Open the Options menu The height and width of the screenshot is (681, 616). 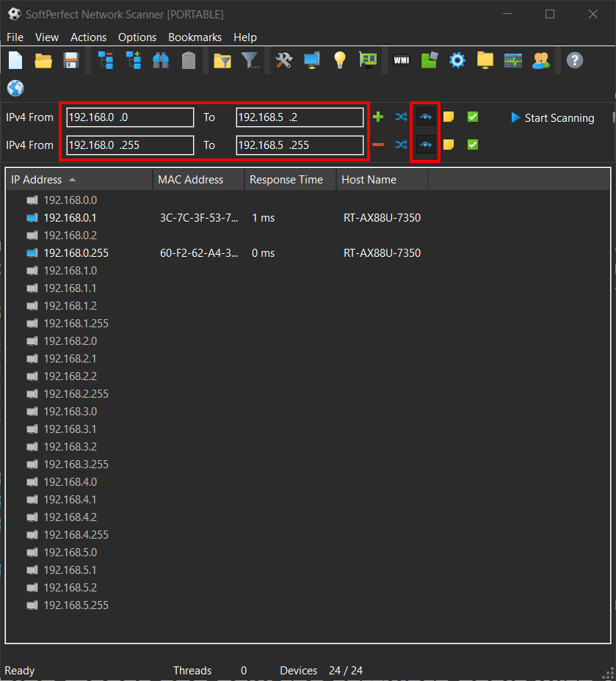click(x=137, y=37)
